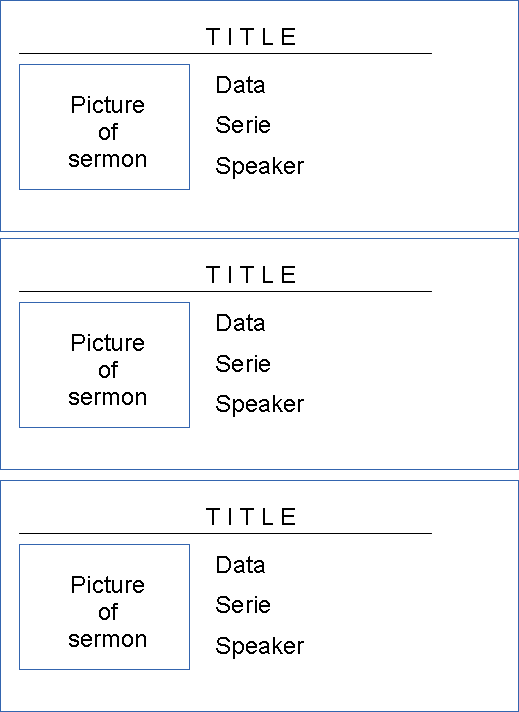The width and height of the screenshot is (519, 712).
Task: Select the Data label in first card
Action: [240, 85]
